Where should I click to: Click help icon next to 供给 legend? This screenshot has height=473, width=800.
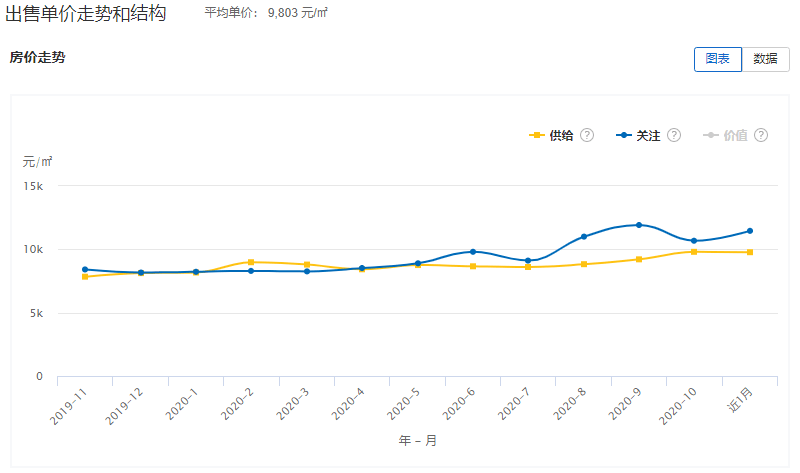click(x=587, y=135)
